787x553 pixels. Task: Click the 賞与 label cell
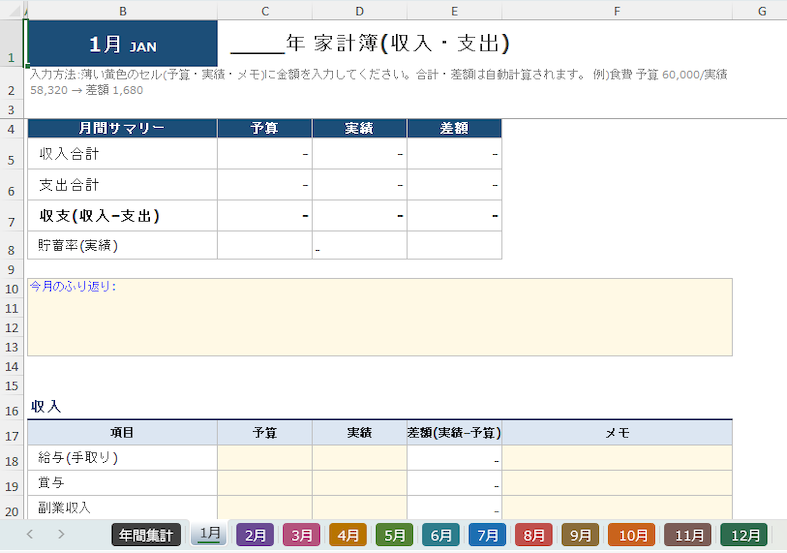pyautogui.click(x=122, y=483)
